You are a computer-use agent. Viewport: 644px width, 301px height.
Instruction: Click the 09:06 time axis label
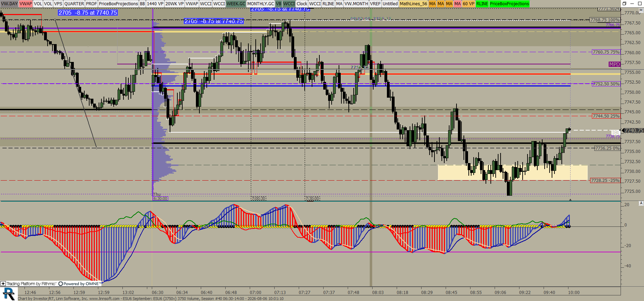(x=500, y=293)
